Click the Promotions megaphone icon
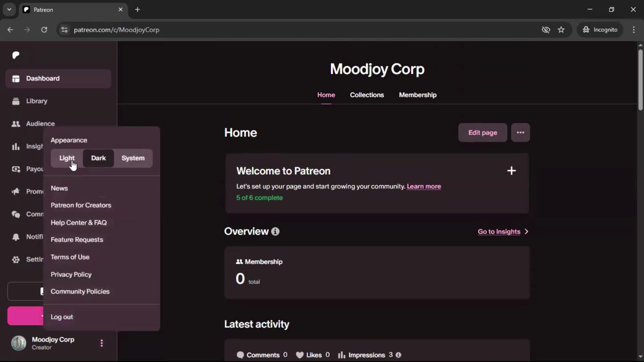Image resolution: width=644 pixels, height=362 pixels. point(16,191)
